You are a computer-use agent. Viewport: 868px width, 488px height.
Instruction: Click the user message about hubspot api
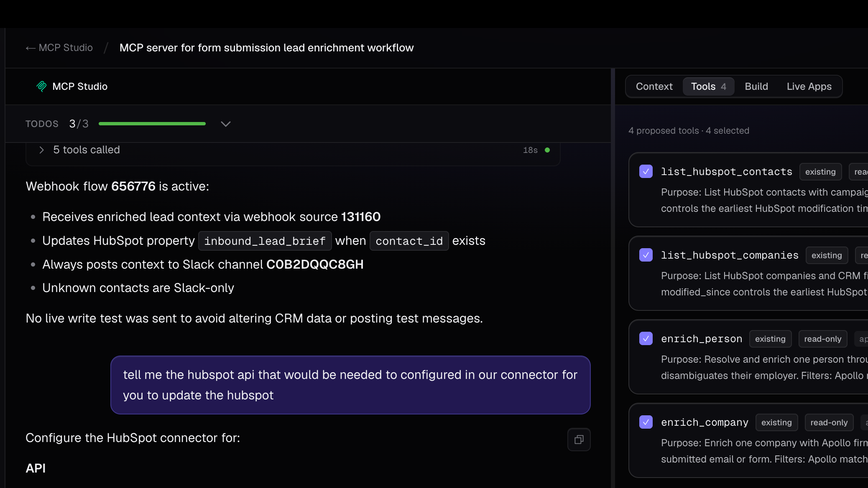pos(350,385)
